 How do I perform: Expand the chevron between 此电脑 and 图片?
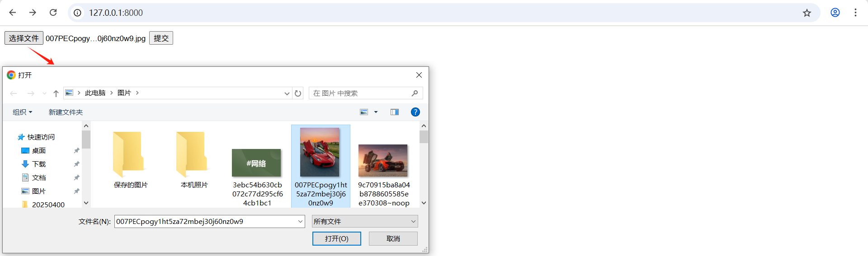112,93
